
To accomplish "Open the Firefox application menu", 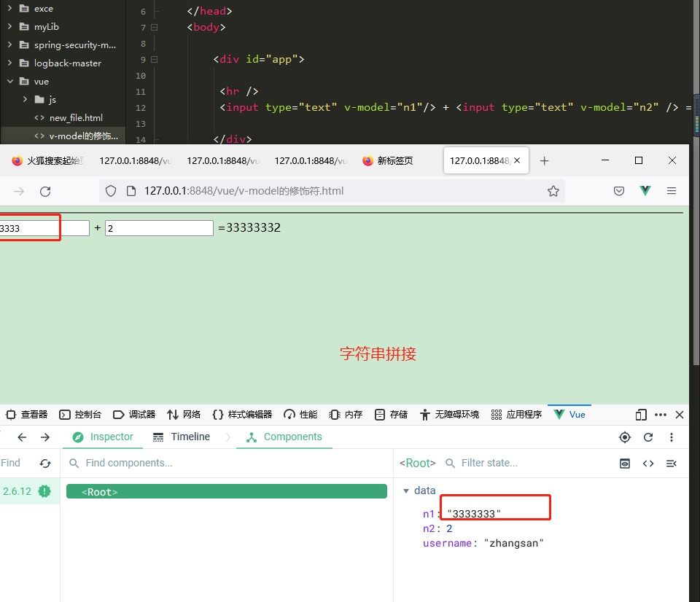I will [672, 191].
